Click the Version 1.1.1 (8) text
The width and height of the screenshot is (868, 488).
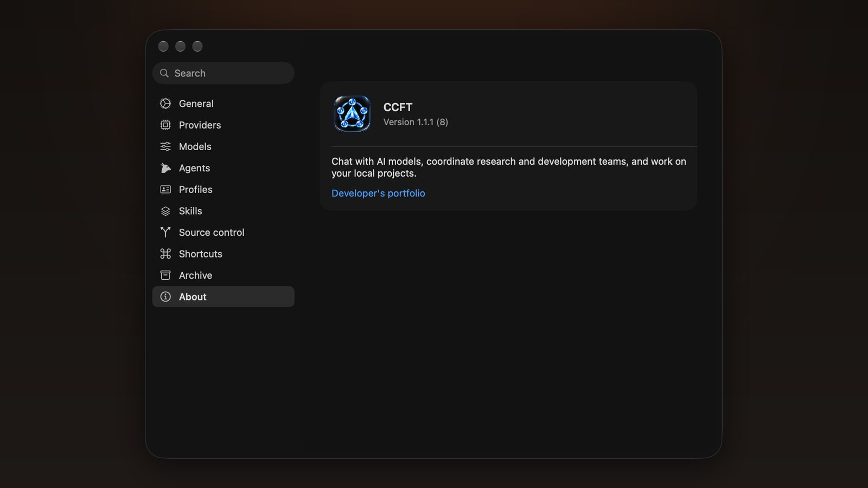[416, 122]
